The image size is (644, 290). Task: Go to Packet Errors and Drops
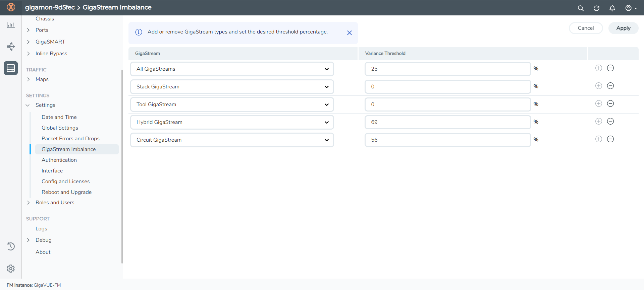tap(70, 139)
